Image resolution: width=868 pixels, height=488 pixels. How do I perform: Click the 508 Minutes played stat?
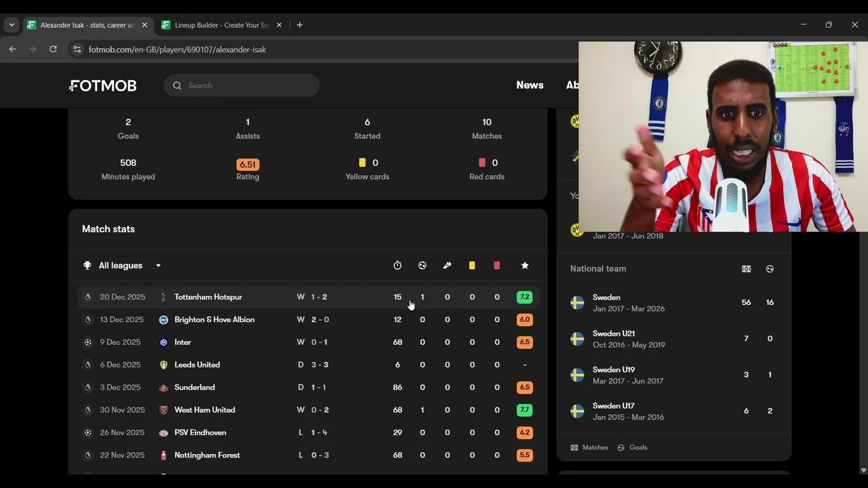(128, 169)
